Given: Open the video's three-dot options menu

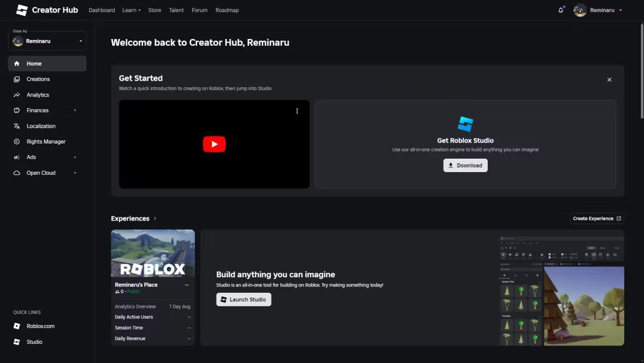Looking at the screenshot, I should tap(297, 111).
